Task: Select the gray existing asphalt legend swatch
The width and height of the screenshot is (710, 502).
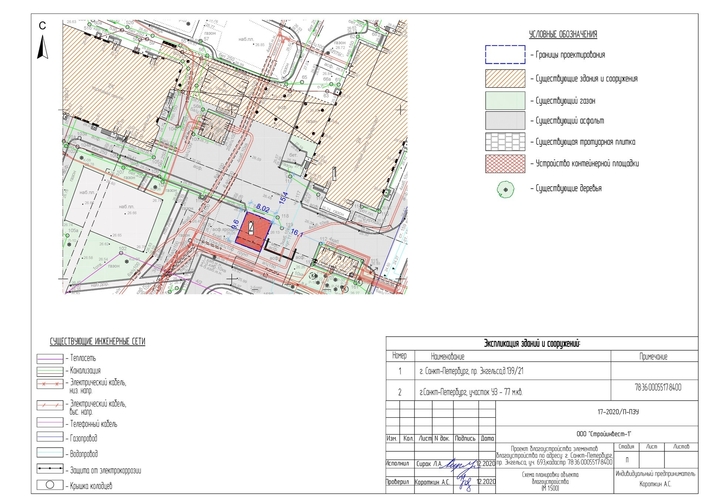Action: [x=505, y=121]
